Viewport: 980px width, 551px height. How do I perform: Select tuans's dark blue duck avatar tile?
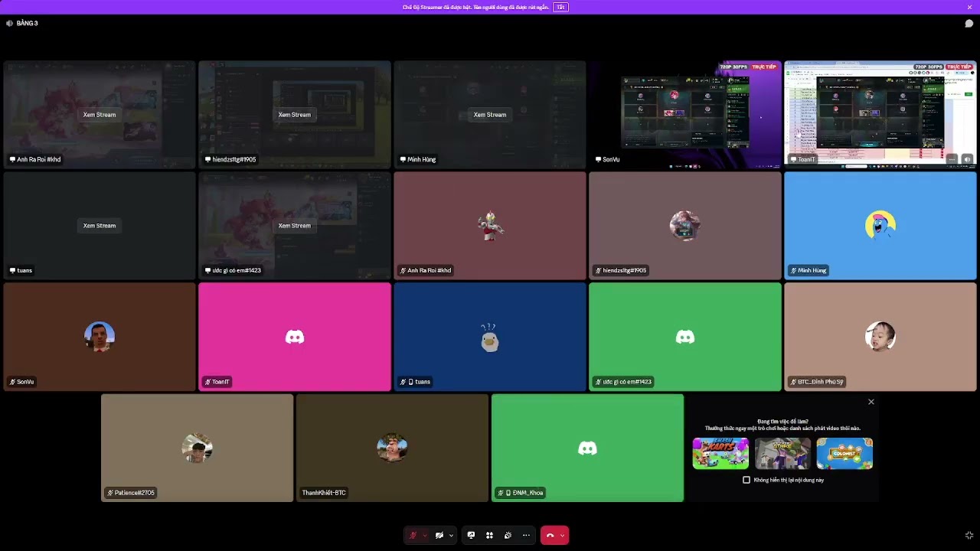coord(490,337)
